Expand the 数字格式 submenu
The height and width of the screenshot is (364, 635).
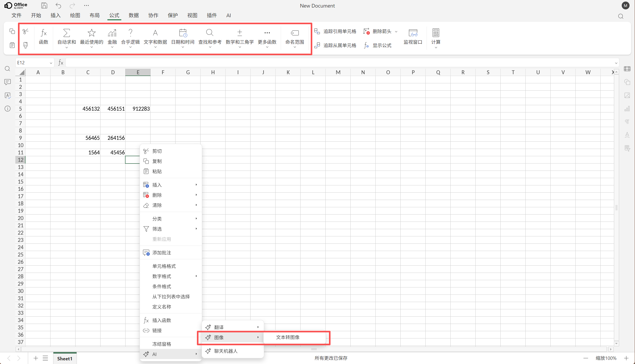[x=171, y=276]
